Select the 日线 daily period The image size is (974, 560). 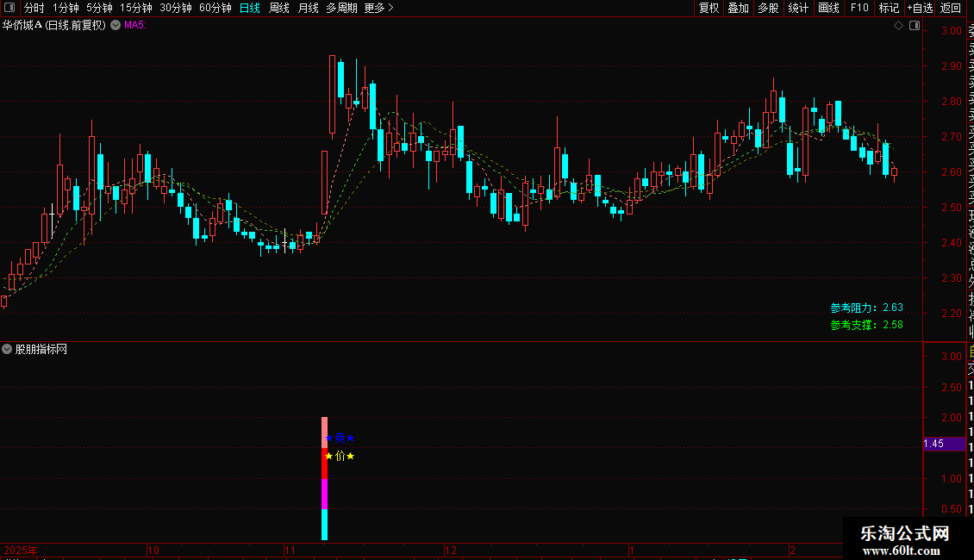click(250, 8)
